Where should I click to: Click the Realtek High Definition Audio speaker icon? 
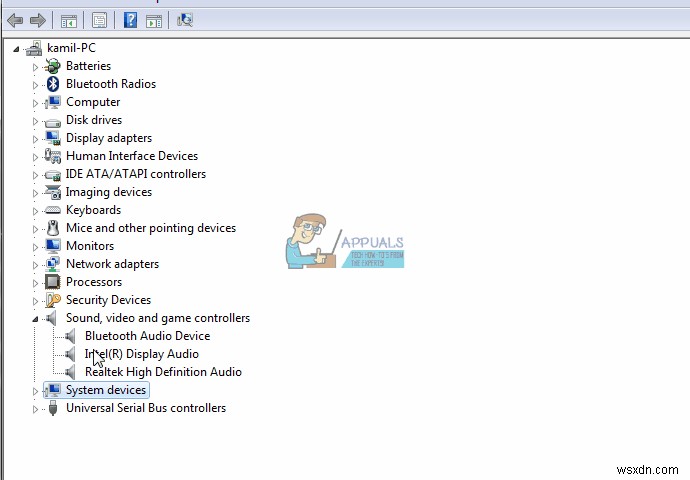[70, 372]
